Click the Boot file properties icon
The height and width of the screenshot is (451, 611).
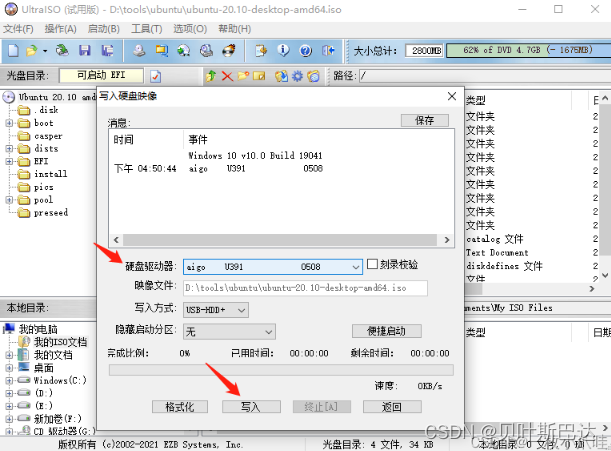(x=155, y=76)
